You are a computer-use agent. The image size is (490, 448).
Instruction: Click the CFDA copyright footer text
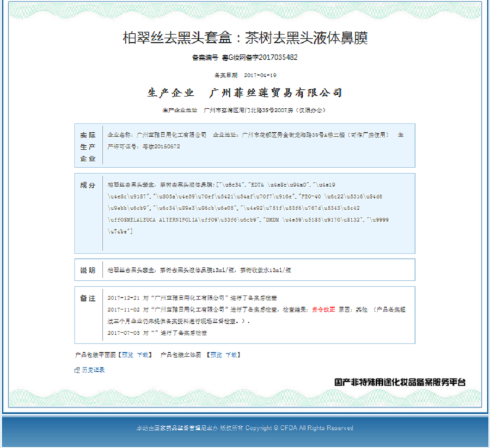coord(244,428)
